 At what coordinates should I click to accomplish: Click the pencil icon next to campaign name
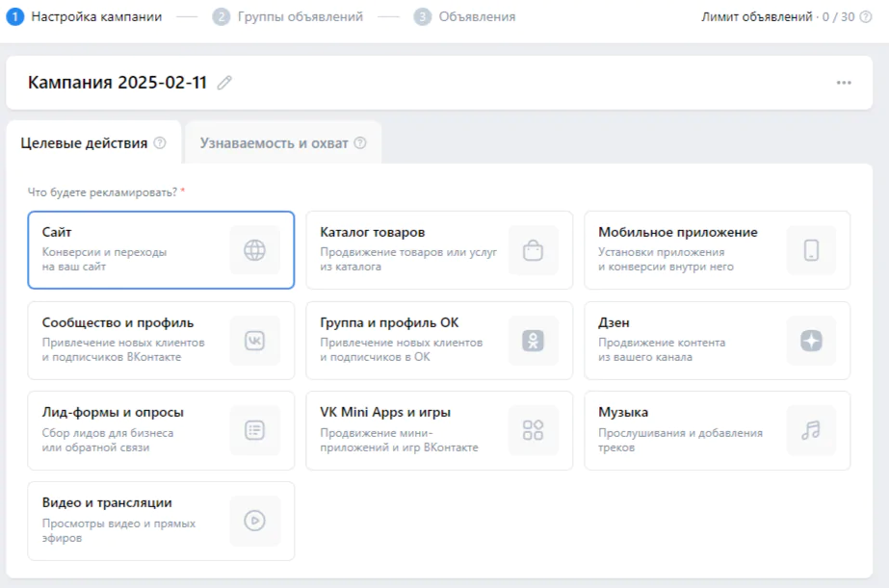pos(224,83)
